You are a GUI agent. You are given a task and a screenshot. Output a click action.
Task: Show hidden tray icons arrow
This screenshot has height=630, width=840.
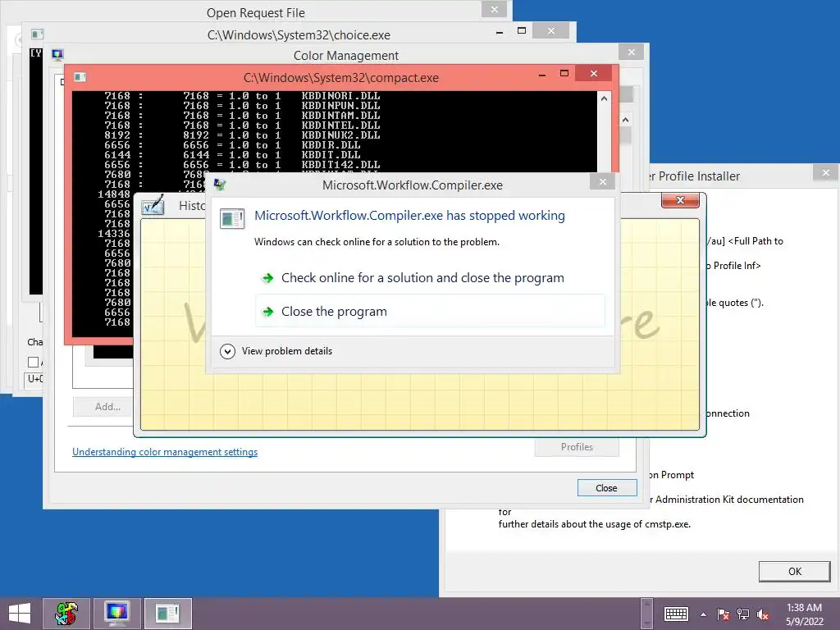tap(703, 614)
